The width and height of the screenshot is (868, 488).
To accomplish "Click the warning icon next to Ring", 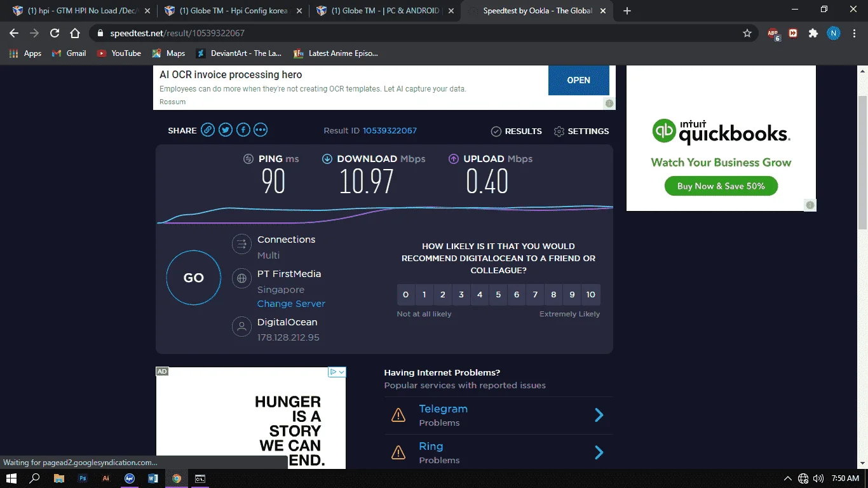I will tap(398, 452).
